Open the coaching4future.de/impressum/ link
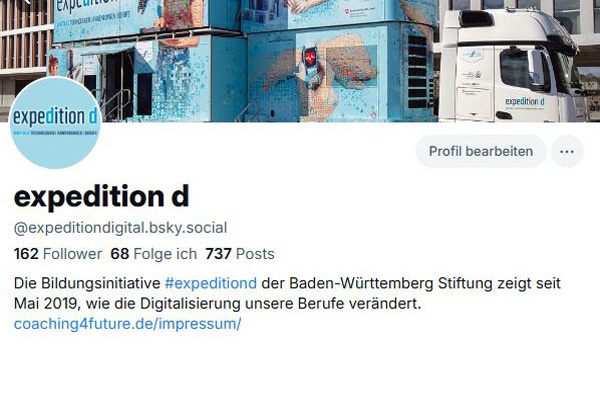The height and width of the screenshot is (400, 600). point(127,323)
